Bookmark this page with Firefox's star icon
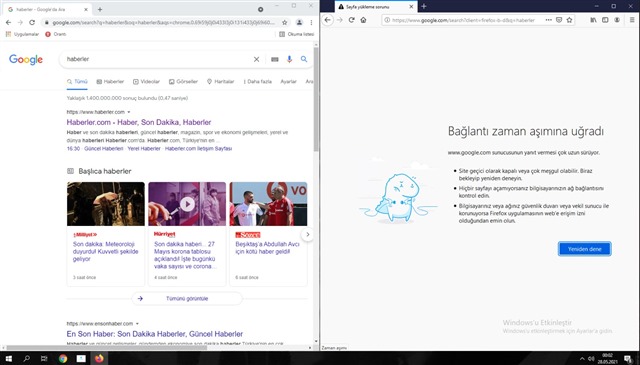This screenshot has width=640, height=365. pyautogui.click(x=569, y=20)
